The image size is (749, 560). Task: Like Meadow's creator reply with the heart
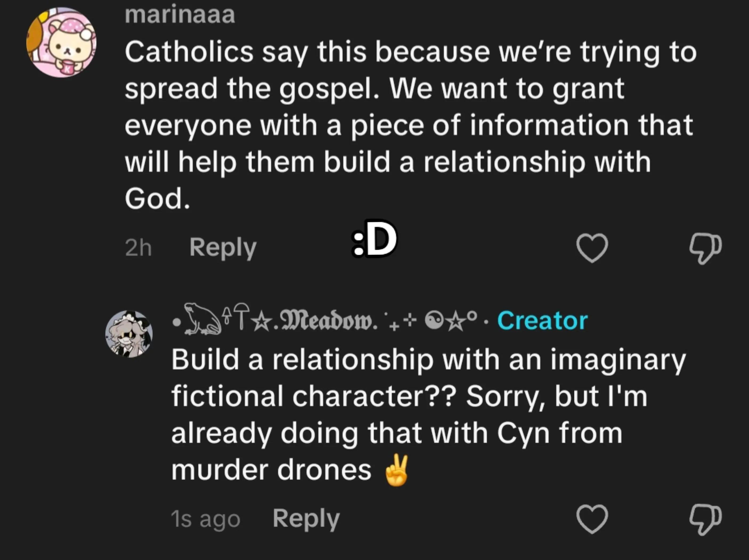[x=592, y=519]
